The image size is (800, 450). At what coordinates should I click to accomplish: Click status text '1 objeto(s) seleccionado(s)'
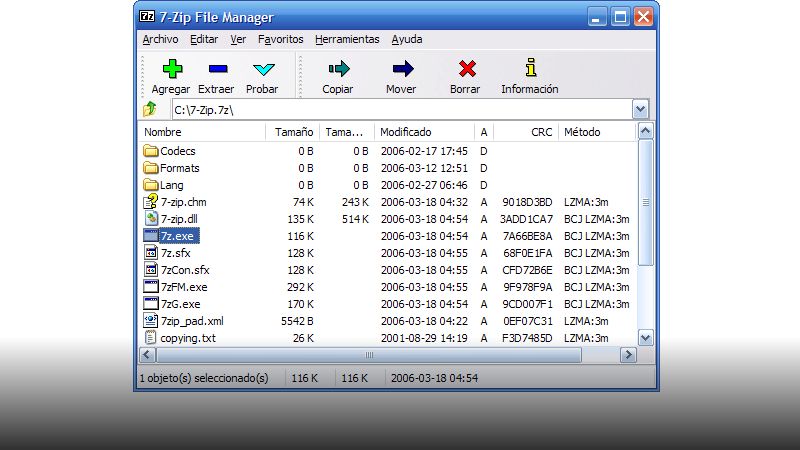tap(204, 378)
